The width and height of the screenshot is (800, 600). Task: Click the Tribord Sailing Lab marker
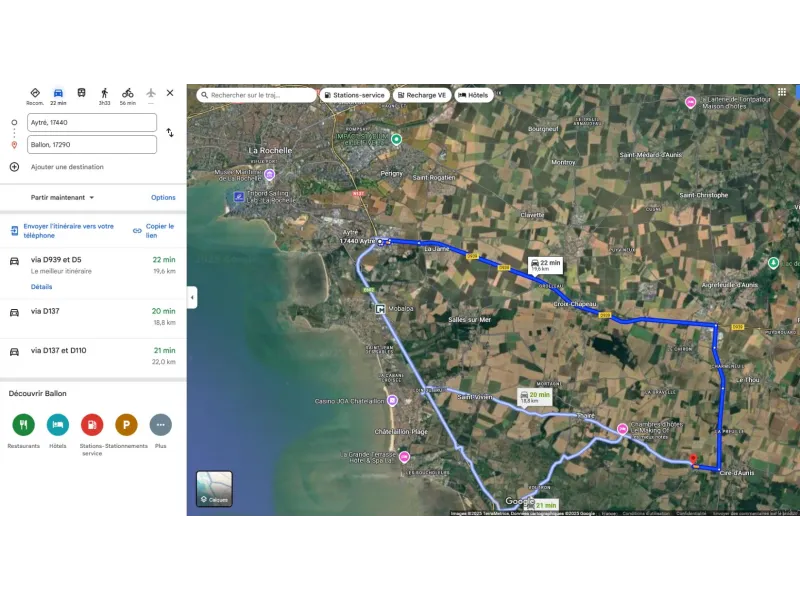click(239, 196)
